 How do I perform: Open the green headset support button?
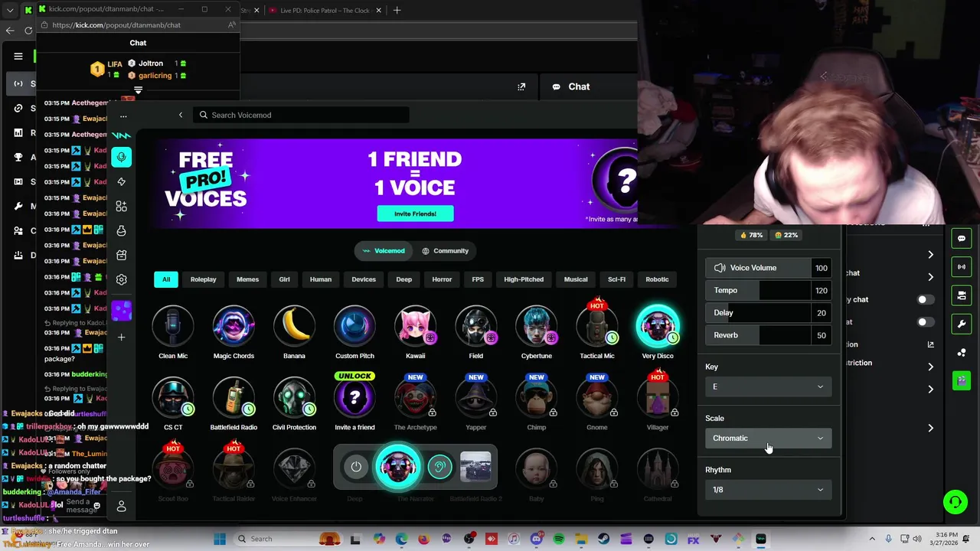click(955, 502)
